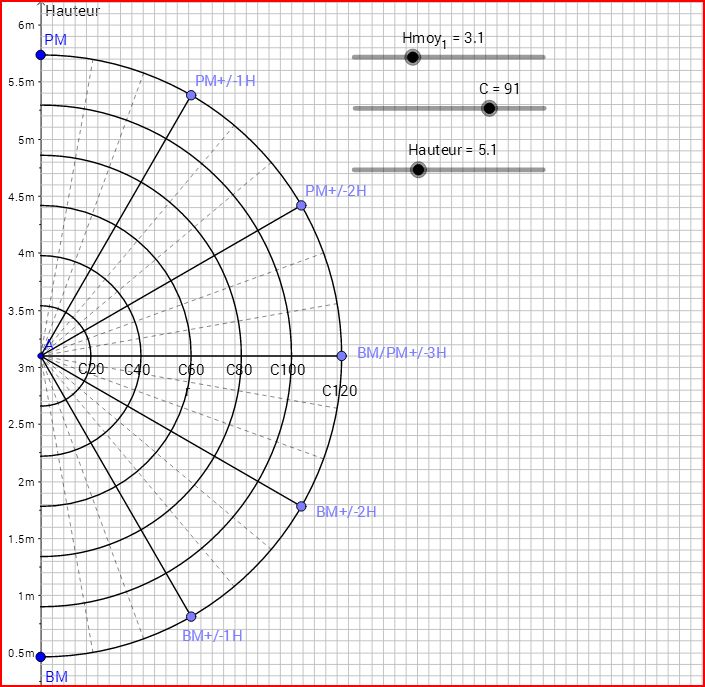This screenshot has height=687, width=705.
Task: Click the Hmoy₁ slider handle
Action: [x=412, y=58]
